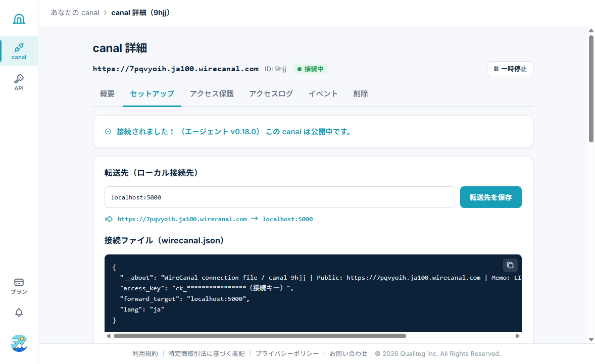Open notifications bell icon
595x364 pixels.
coord(19,313)
